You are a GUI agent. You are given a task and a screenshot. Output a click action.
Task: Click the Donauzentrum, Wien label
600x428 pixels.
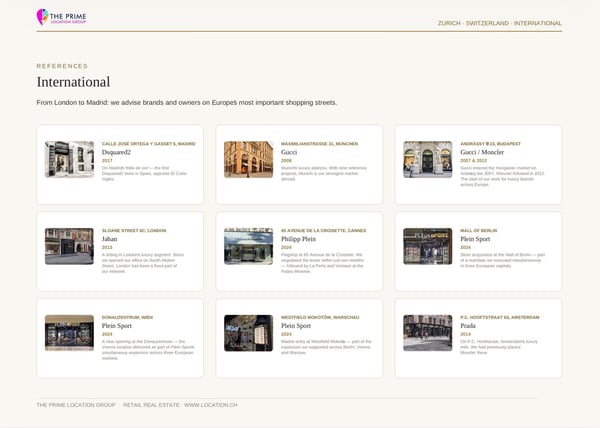127,317
